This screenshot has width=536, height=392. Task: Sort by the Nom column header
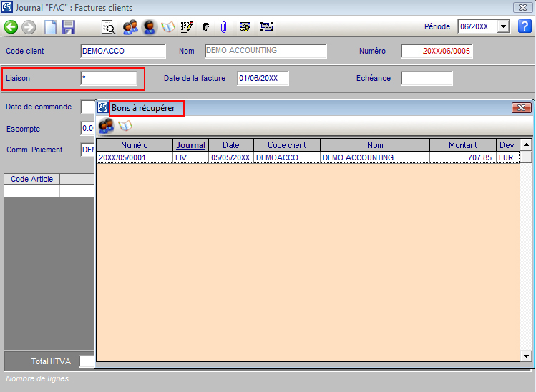[x=375, y=145]
